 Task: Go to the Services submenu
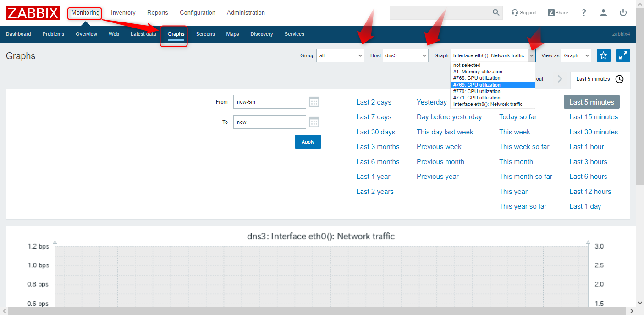coord(294,34)
